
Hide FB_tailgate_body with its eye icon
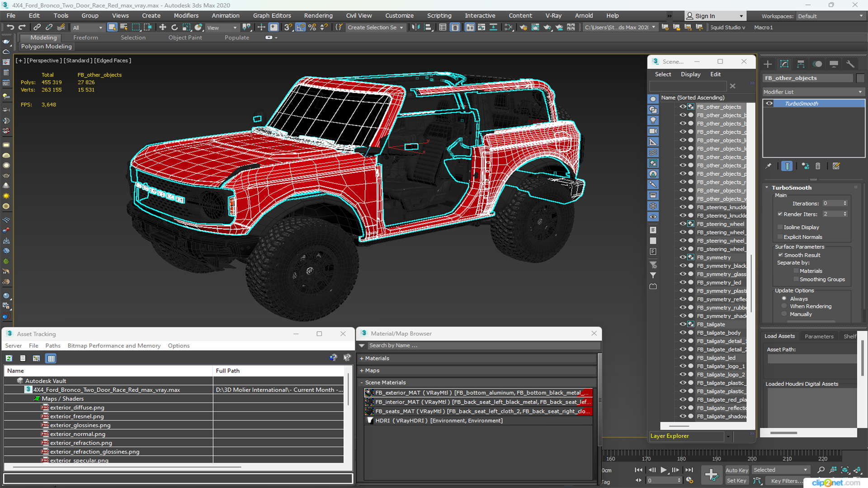pos(683,333)
